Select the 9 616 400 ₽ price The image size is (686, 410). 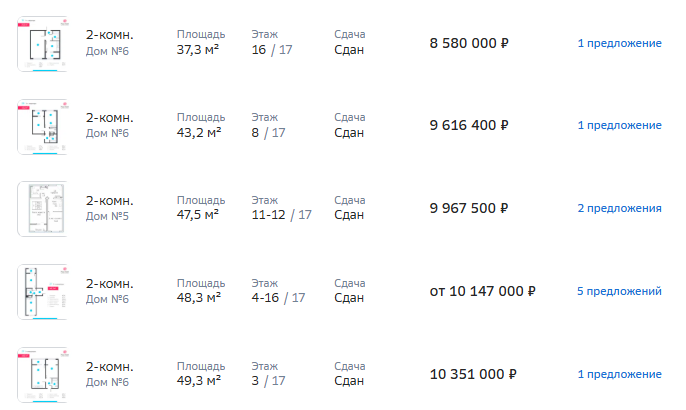[469, 126]
